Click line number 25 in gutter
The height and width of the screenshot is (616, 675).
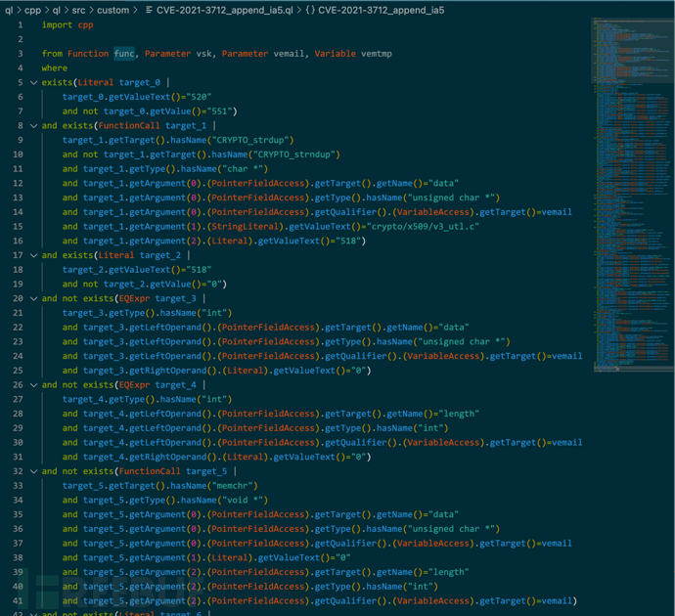18,371
